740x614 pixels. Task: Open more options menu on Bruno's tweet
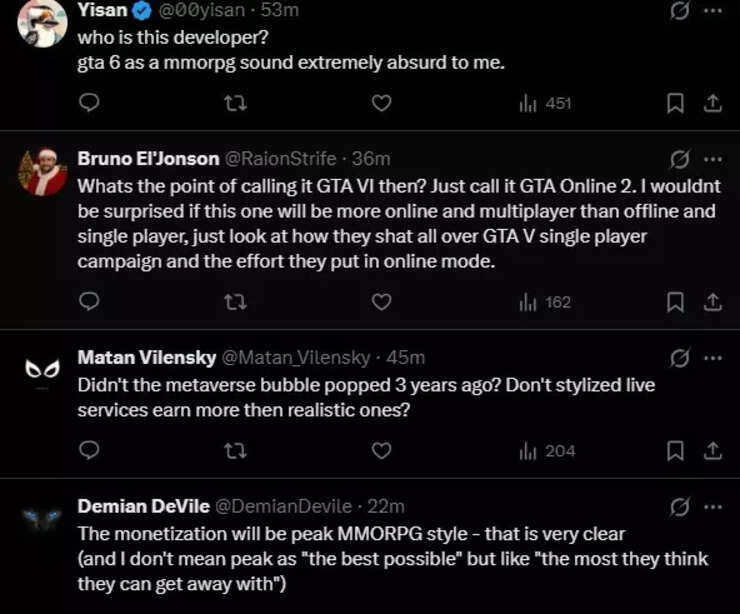pyautogui.click(x=712, y=159)
